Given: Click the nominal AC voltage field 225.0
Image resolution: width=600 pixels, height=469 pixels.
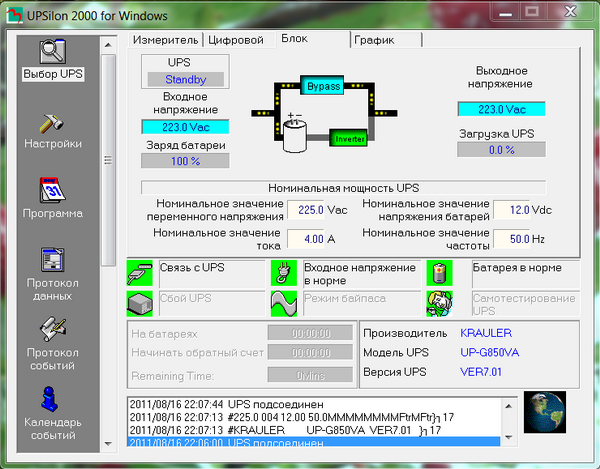Looking at the screenshot, I should [x=306, y=210].
